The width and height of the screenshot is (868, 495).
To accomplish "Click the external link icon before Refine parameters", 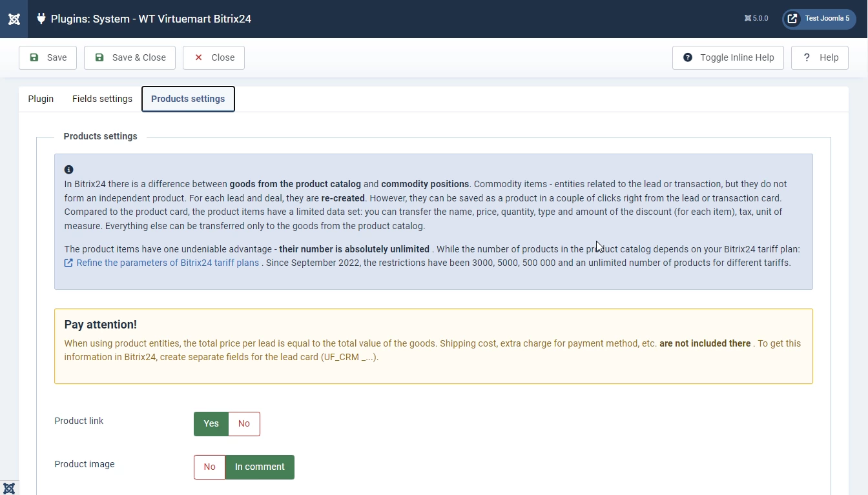I will [x=68, y=263].
